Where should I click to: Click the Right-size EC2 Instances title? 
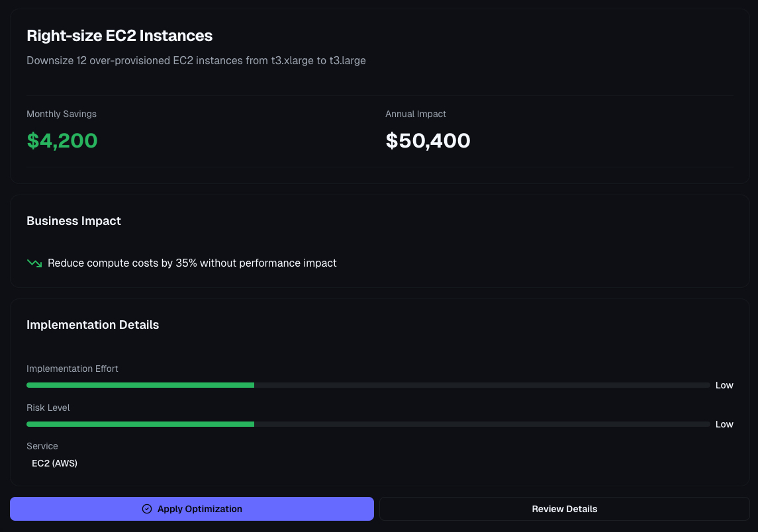pyautogui.click(x=119, y=36)
